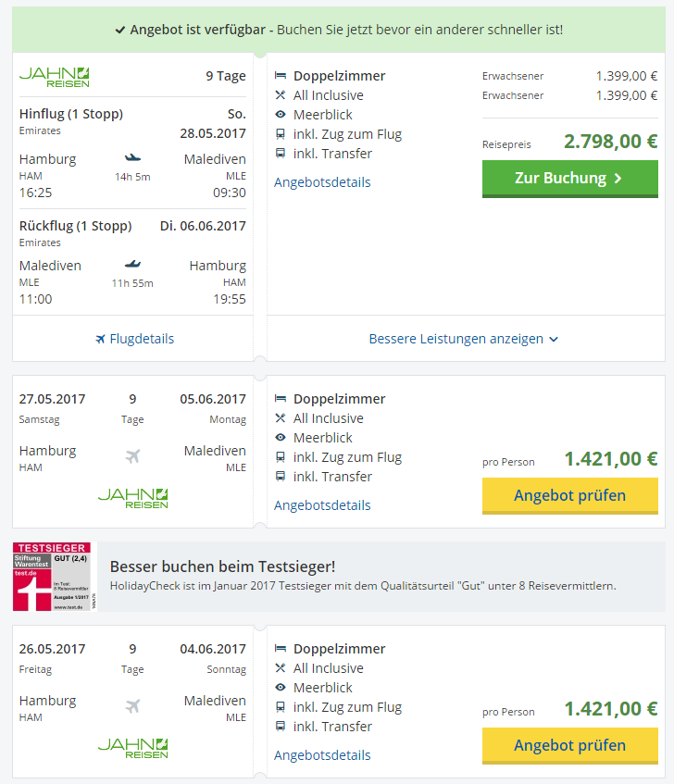This screenshot has height=784, width=674.
Task: Click the bed icon next to first Doppelzimmer
Action: (x=281, y=76)
